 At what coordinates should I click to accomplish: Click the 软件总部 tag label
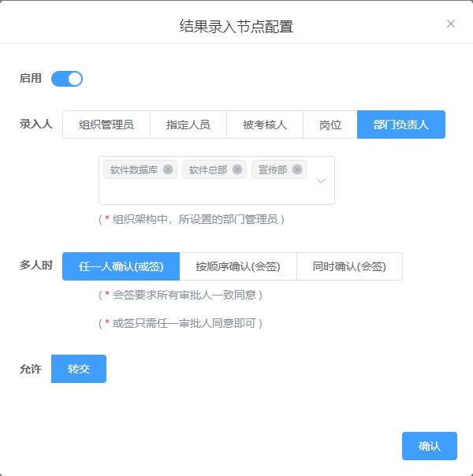207,169
